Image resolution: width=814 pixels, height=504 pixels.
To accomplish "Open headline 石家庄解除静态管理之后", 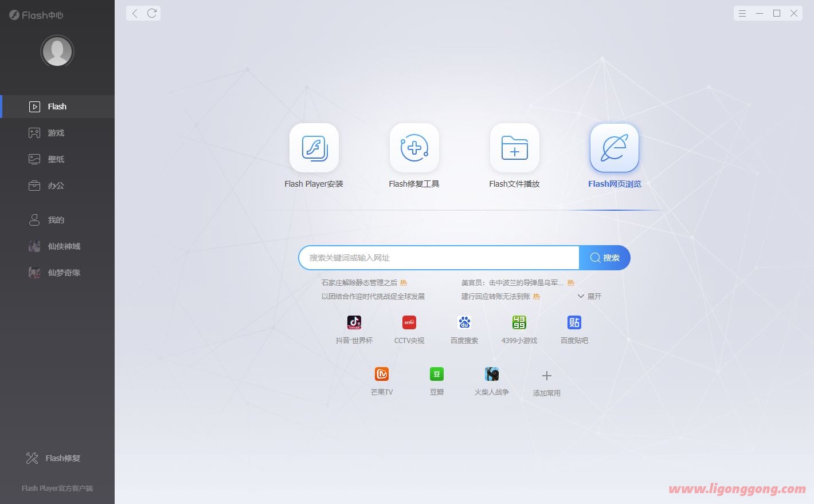I will (359, 282).
